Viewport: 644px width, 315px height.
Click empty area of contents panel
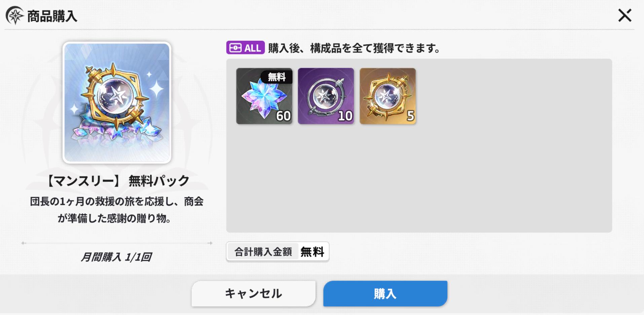(x=419, y=178)
